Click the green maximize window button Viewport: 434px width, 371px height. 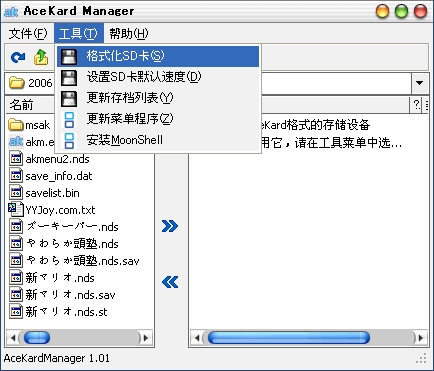pyautogui.click(x=401, y=11)
